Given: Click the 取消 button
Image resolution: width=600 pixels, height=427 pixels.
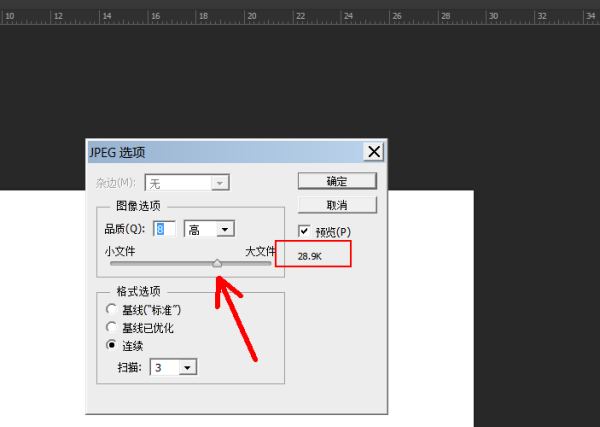Looking at the screenshot, I should pyautogui.click(x=337, y=205).
